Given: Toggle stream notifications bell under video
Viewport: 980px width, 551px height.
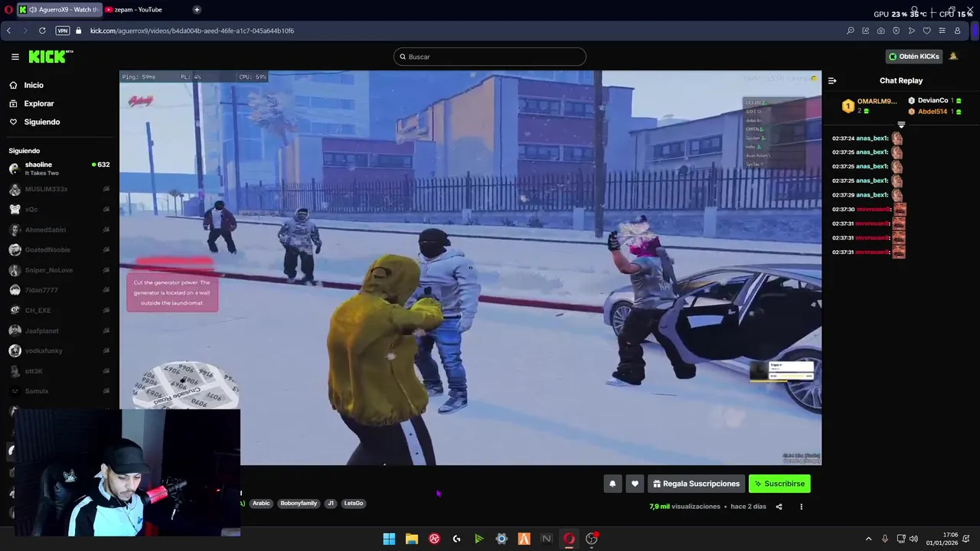Looking at the screenshot, I should click(x=612, y=484).
